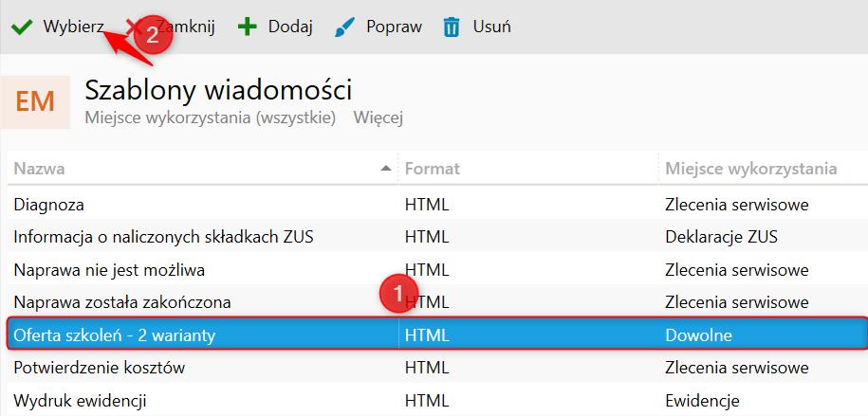This screenshot has width=868, height=416.
Task: Click the trash bin Usuń icon
Action: click(x=452, y=27)
